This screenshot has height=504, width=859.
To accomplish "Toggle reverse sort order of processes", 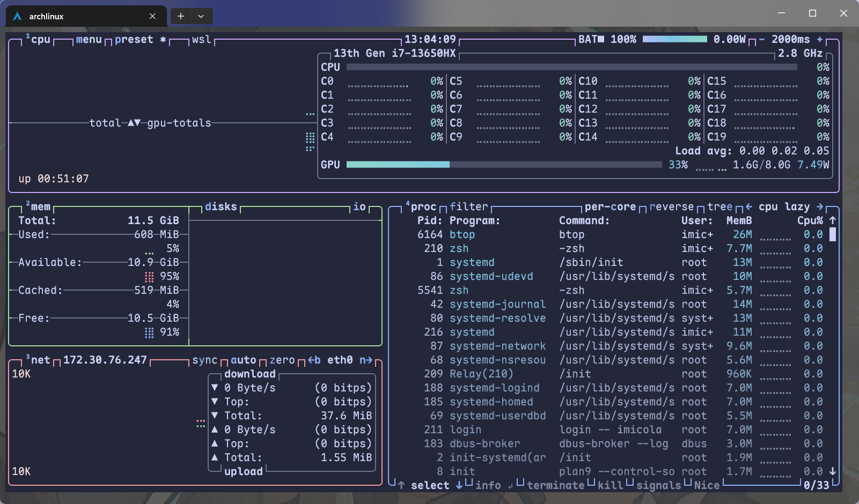I will pyautogui.click(x=671, y=207).
